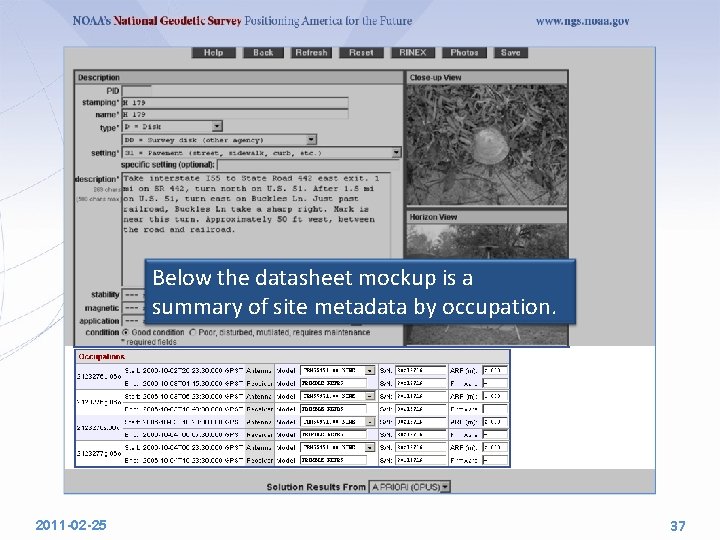Click ARP (m) field in last occupation
Viewport: 720px width, 540px height.
(x=495, y=447)
